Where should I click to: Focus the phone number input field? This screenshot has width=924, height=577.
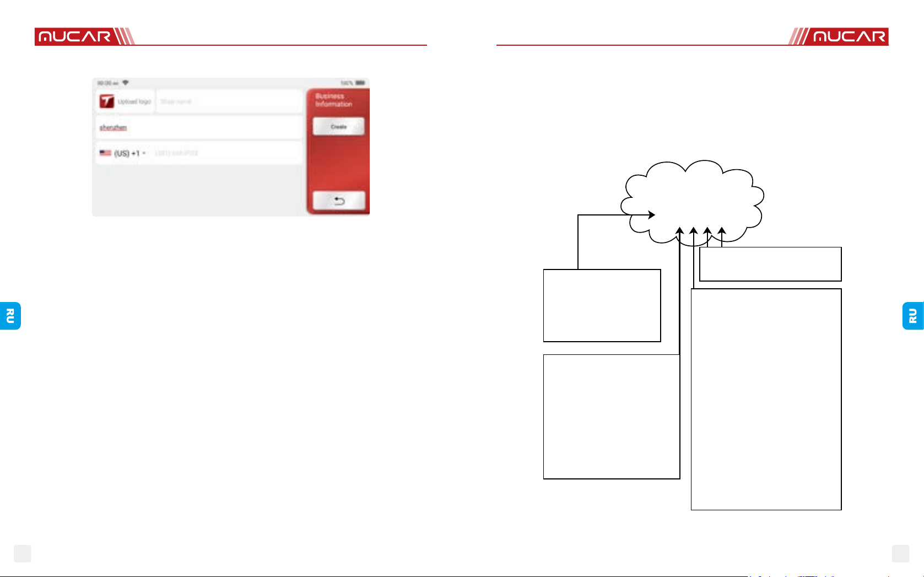coord(226,153)
